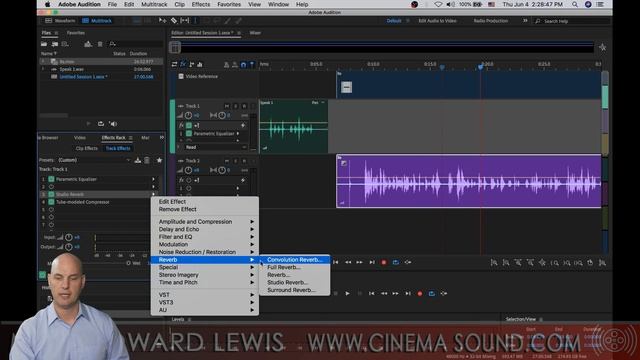Click the auto-play speaker icon in Files panel

(113, 124)
